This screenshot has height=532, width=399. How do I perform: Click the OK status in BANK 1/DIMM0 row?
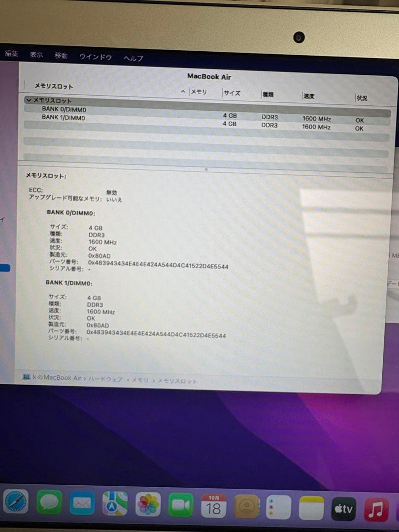tap(359, 128)
